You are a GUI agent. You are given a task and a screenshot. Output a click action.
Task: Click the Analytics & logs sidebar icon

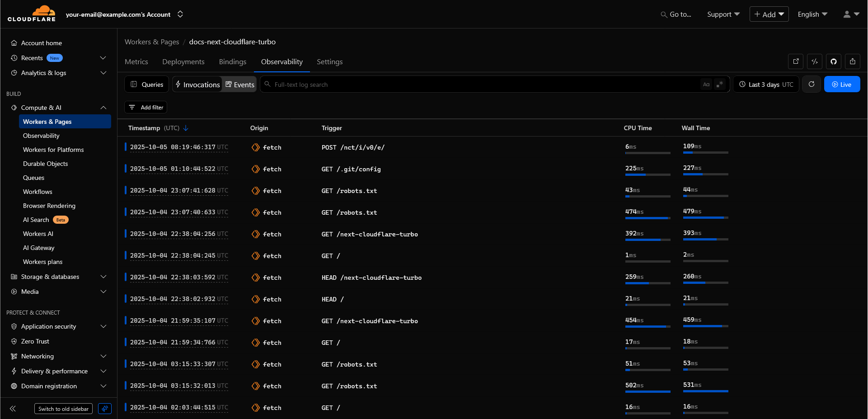[14, 73]
